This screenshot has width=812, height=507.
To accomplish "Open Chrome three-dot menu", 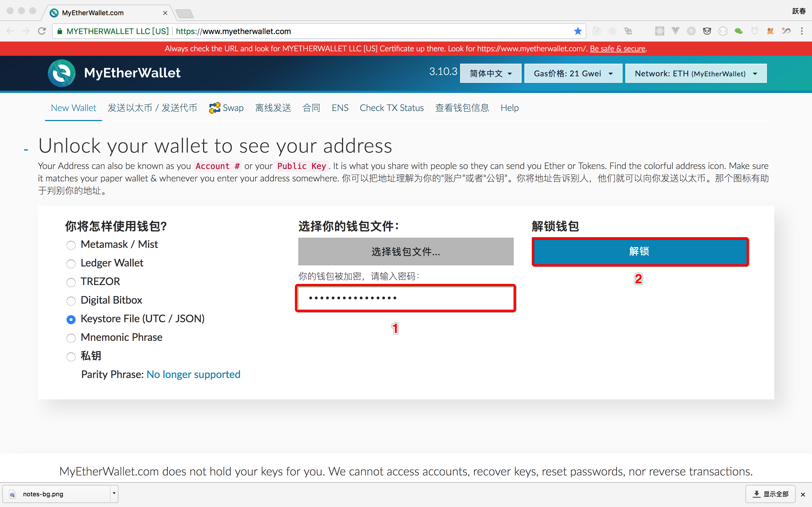I will (x=802, y=31).
